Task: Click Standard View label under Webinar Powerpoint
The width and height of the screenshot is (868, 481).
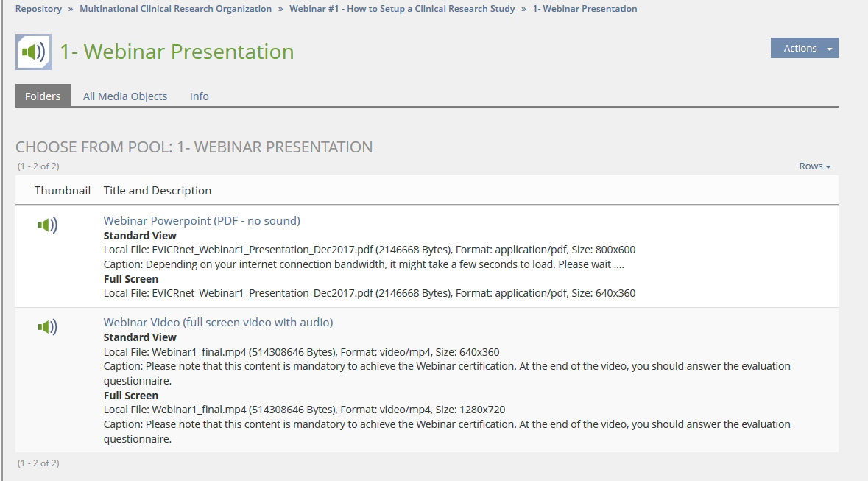Action: [x=139, y=236]
